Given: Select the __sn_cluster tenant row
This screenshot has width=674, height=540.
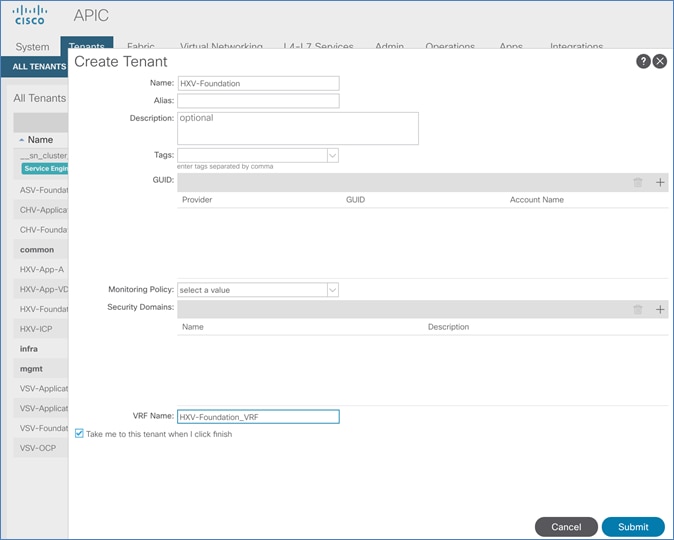Looking at the screenshot, I should coord(41,163).
